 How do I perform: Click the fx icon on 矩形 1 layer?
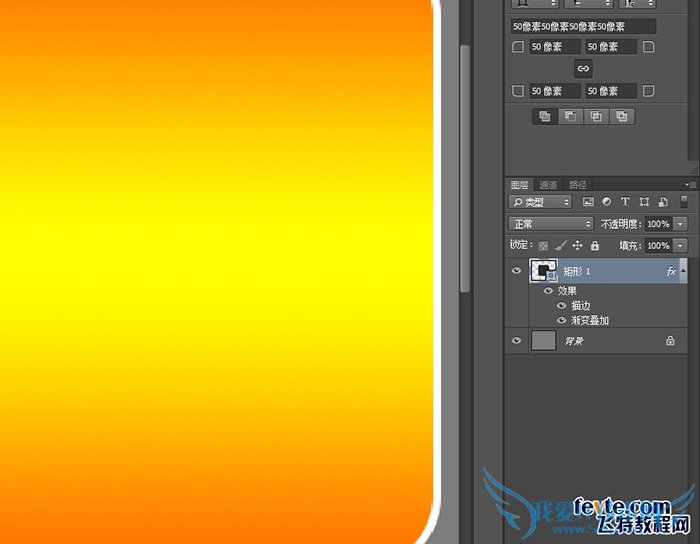click(671, 271)
